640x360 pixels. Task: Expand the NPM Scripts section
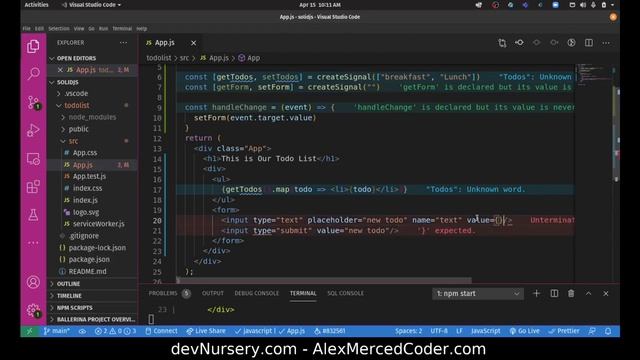[x=75, y=307]
